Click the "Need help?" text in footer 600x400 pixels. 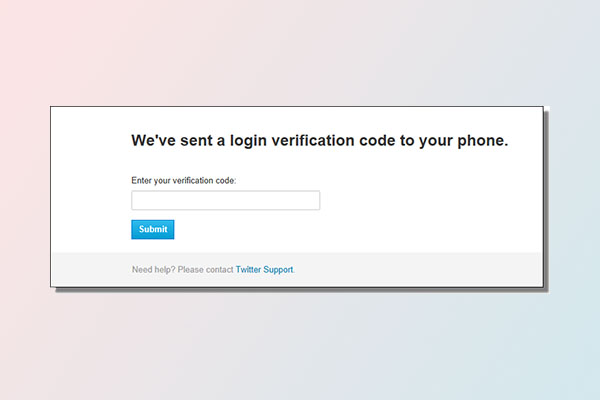pos(152,270)
